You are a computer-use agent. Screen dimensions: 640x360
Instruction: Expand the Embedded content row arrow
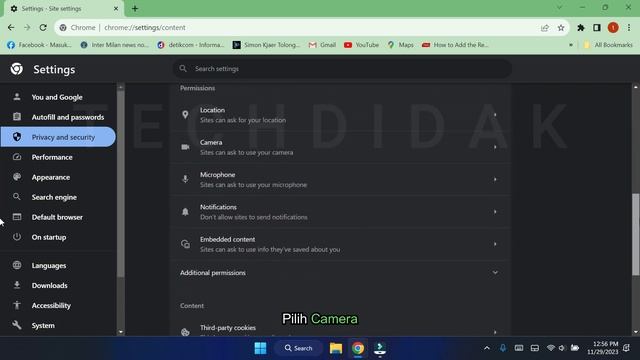tap(495, 244)
